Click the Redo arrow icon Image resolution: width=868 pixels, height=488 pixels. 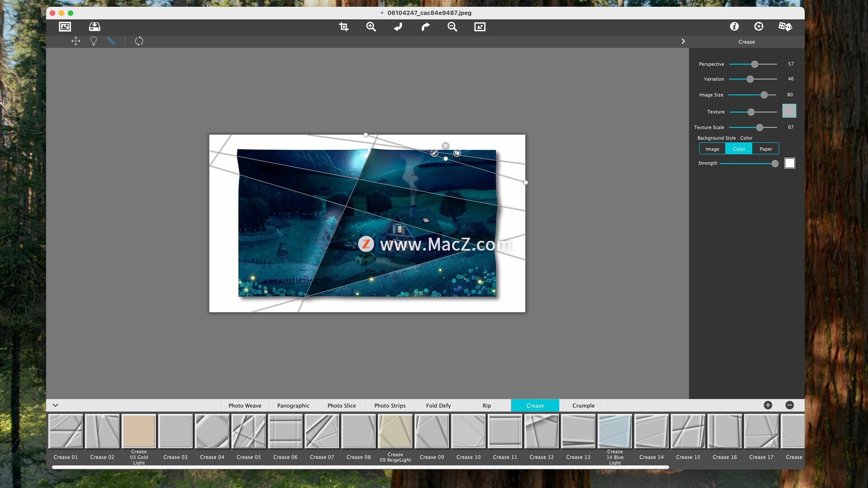pos(425,27)
